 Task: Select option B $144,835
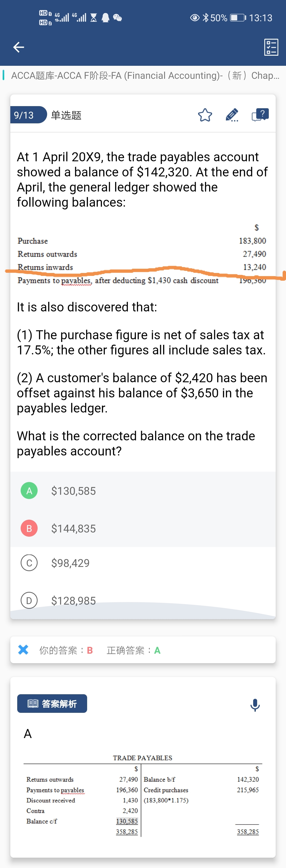pyautogui.click(x=143, y=528)
